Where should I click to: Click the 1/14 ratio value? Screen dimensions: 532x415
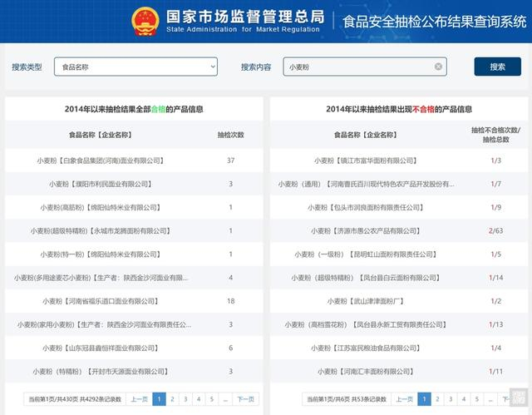point(495,278)
